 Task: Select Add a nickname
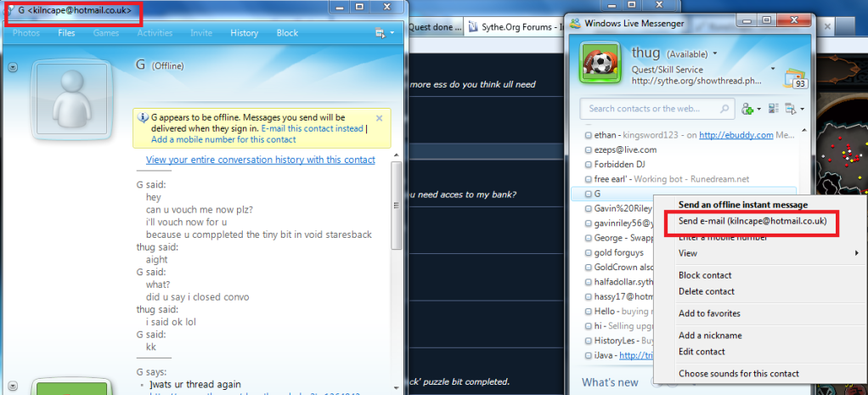(710, 336)
